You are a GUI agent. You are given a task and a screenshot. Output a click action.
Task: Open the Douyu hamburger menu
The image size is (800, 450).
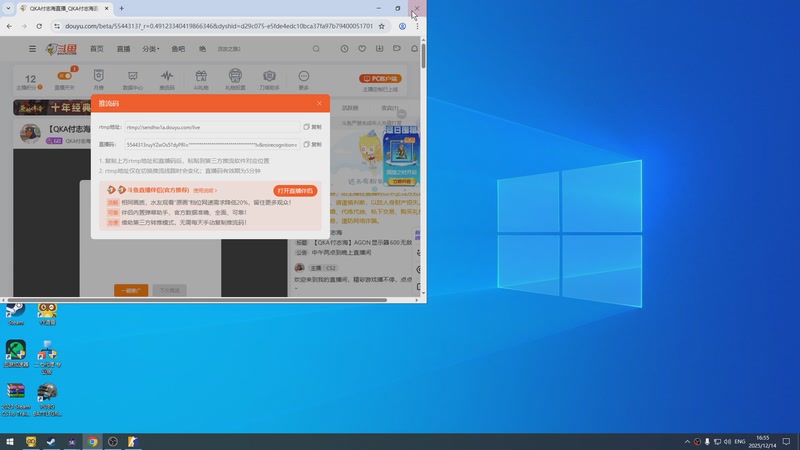(x=32, y=49)
